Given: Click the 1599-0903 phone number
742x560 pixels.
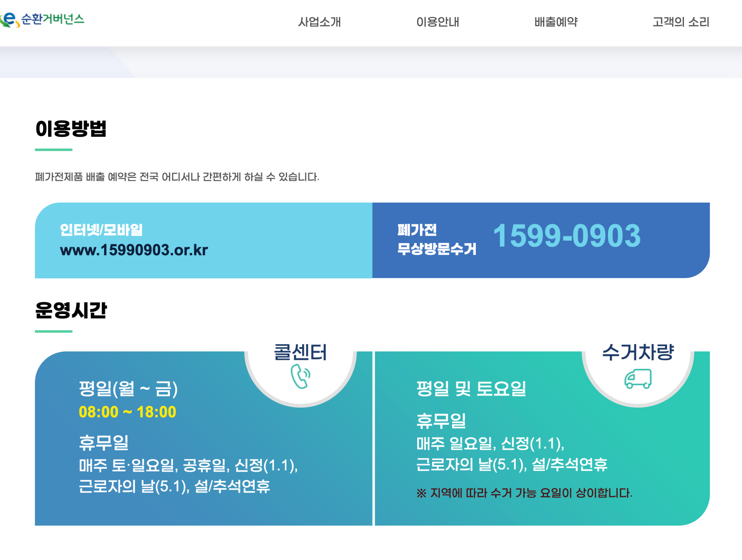Looking at the screenshot, I should (567, 236).
